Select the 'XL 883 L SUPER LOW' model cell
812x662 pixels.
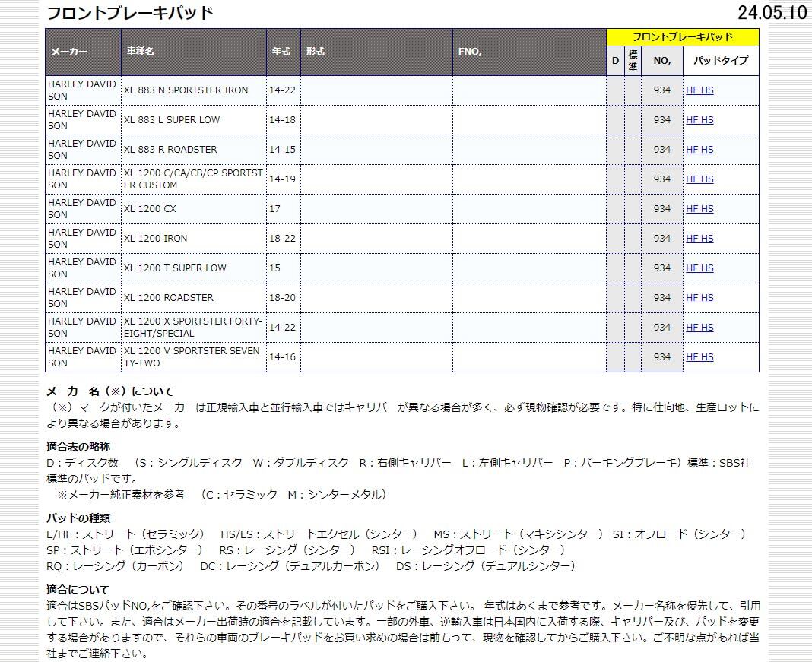[x=194, y=119]
